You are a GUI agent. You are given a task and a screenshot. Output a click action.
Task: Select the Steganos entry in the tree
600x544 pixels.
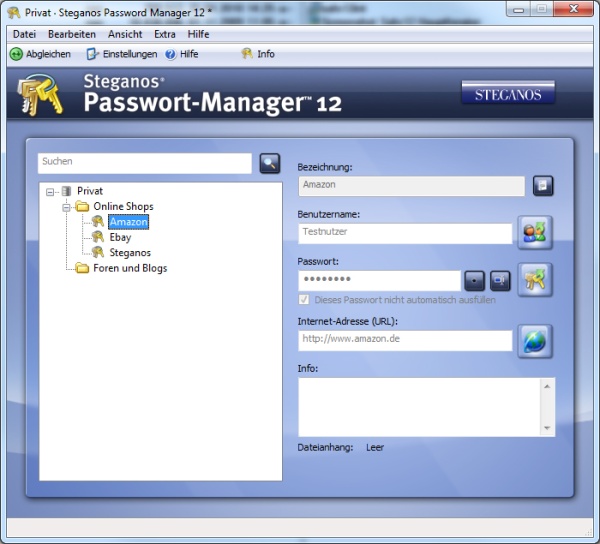click(130, 252)
